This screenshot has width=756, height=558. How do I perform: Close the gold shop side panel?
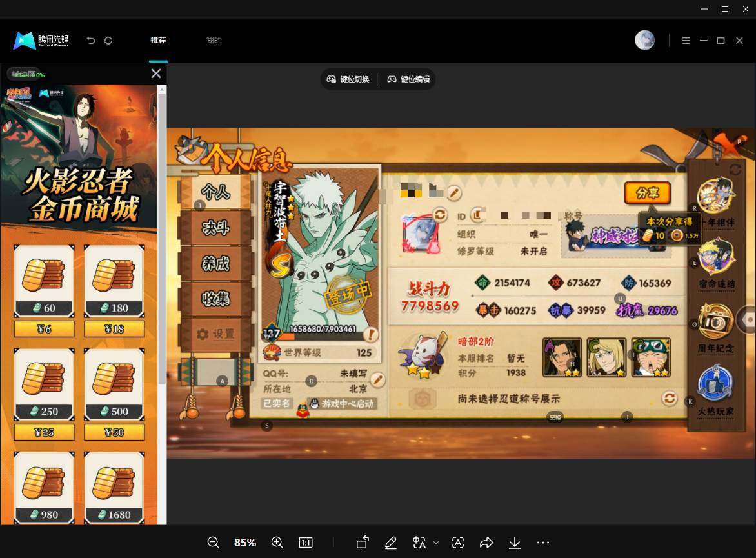click(155, 74)
